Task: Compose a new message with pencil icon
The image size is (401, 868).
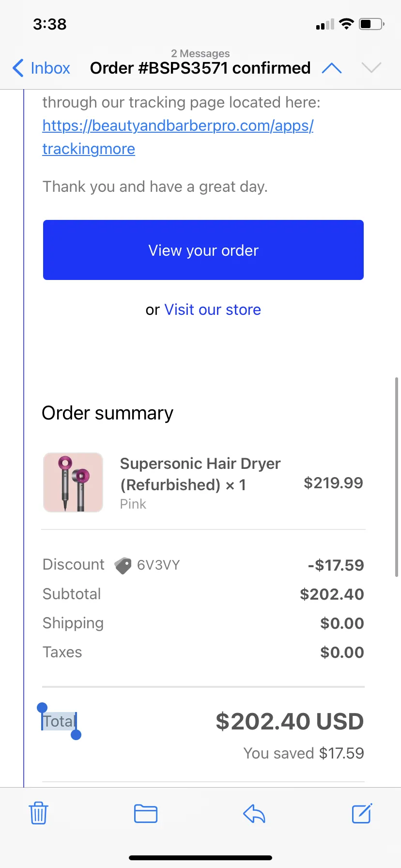Action: pos(362,813)
